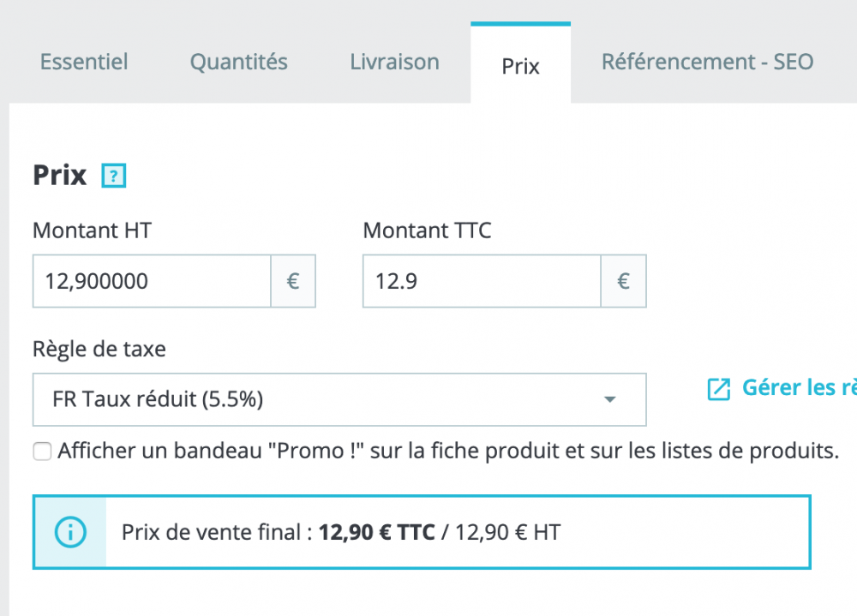
Task: Click the Prix section heading
Action: coord(60,176)
